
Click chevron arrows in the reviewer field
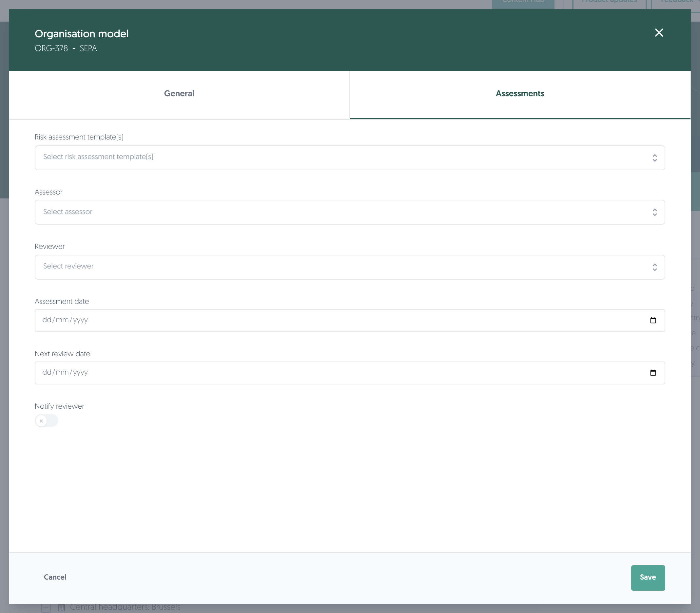click(654, 267)
